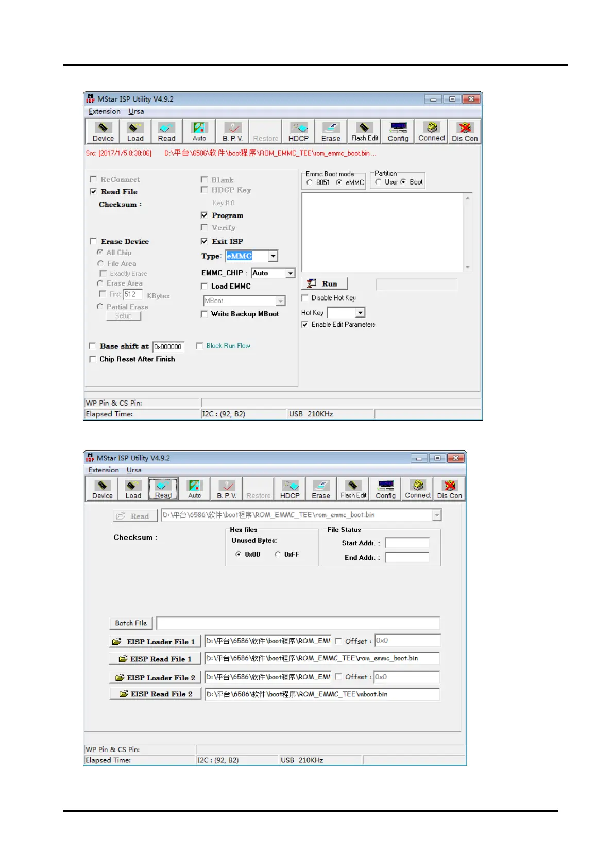Enable Chip Reset After Finish
The image size is (613, 868).
[x=93, y=359]
